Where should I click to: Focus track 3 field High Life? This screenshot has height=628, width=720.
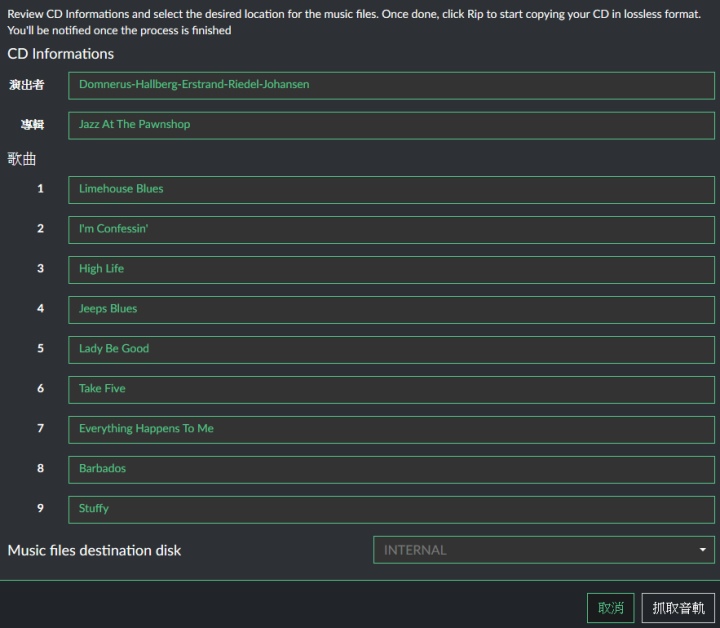click(391, 269)
